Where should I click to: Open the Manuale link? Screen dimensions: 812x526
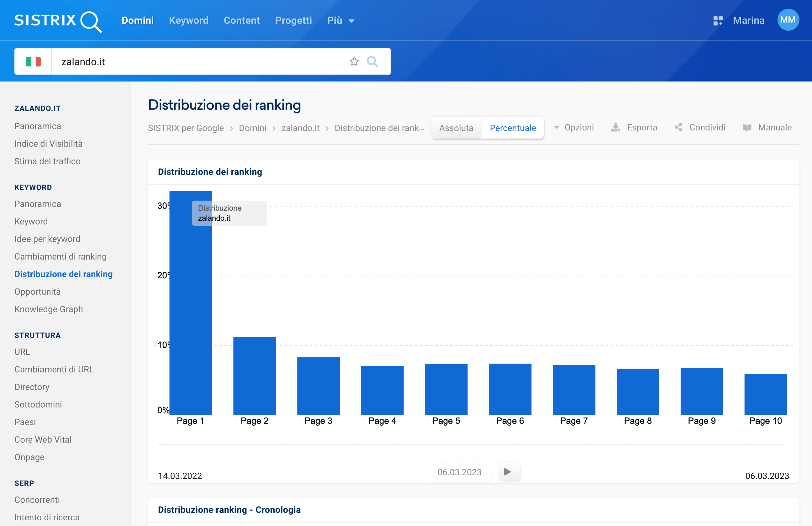767,128
